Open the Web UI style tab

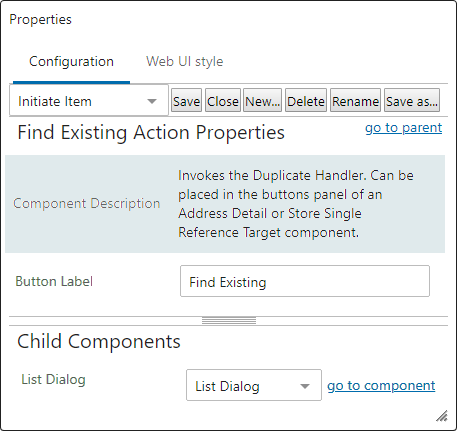coord(185,62)
